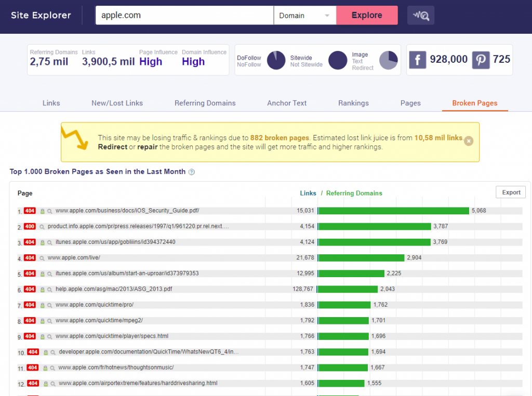This screenshot has width=532, height=396.
Task: Dismiss the yellow broken pages notice
Action: pyautogui.click(x=469, y=141)
